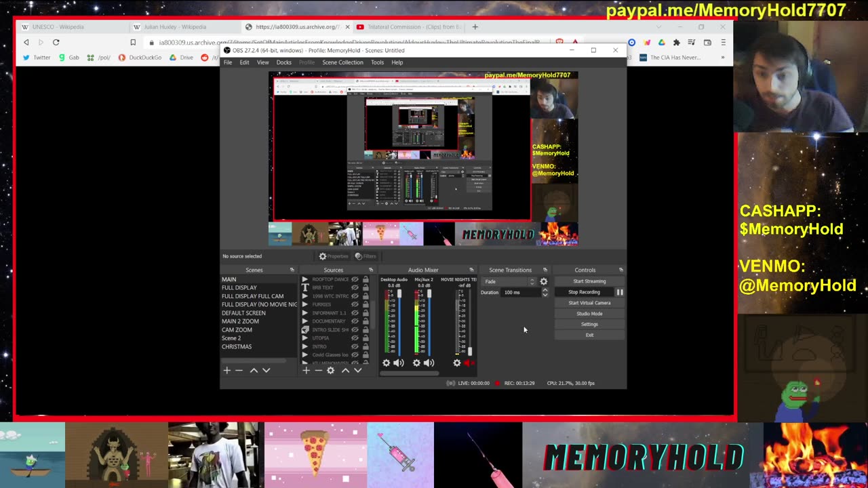Toggle visibility of FURRIES source
Screen dimensions: 868x488
pos(355,304)
